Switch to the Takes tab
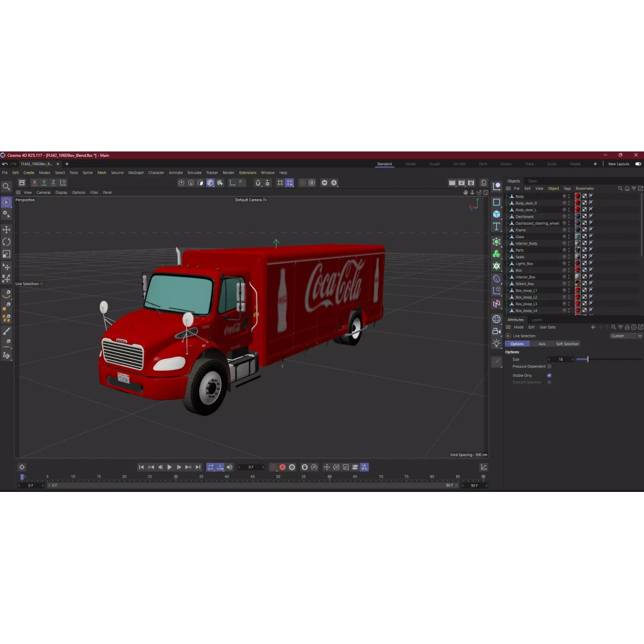This screenshot has height=644, width=644. [x=532, y=181]
